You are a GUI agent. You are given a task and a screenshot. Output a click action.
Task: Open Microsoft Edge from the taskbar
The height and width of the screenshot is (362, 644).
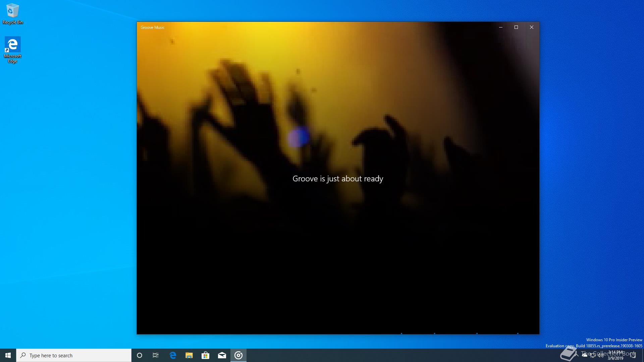pos(173,355)
